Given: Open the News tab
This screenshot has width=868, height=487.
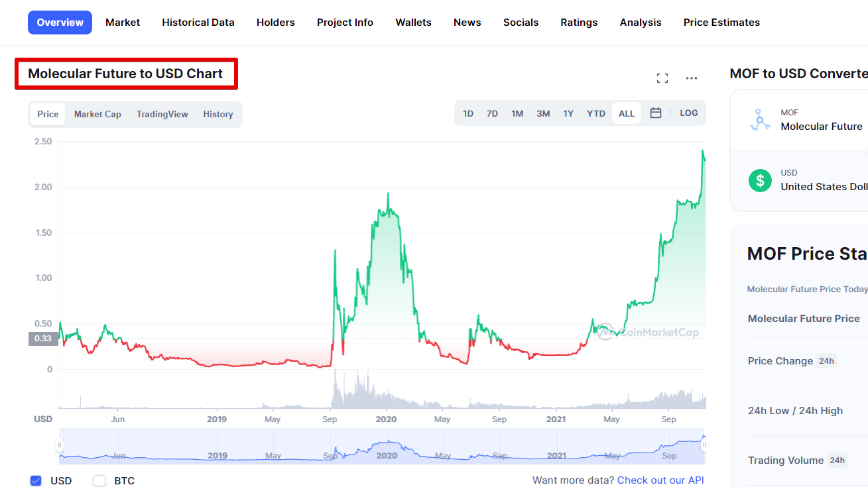Looking at the screenshot, I should pyautogui.click(x=467, y=23).
